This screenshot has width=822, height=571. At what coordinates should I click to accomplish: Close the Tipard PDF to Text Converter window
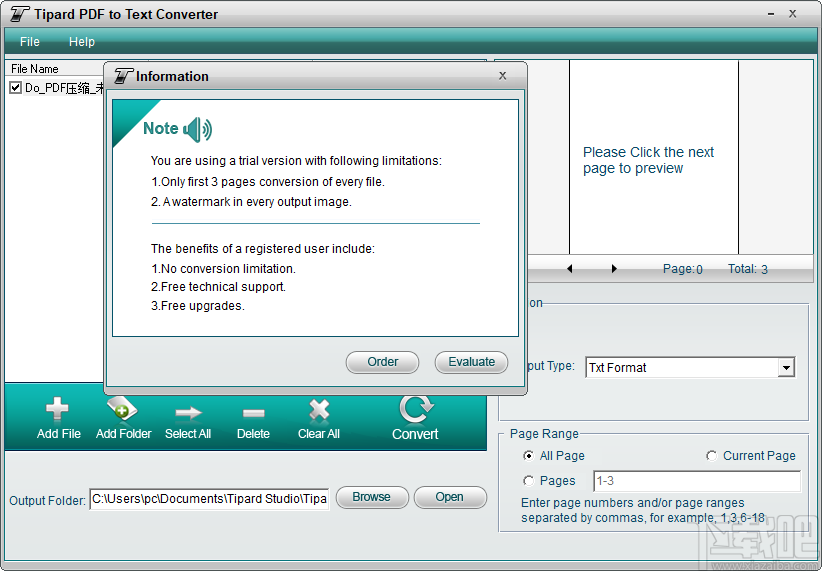793,14
